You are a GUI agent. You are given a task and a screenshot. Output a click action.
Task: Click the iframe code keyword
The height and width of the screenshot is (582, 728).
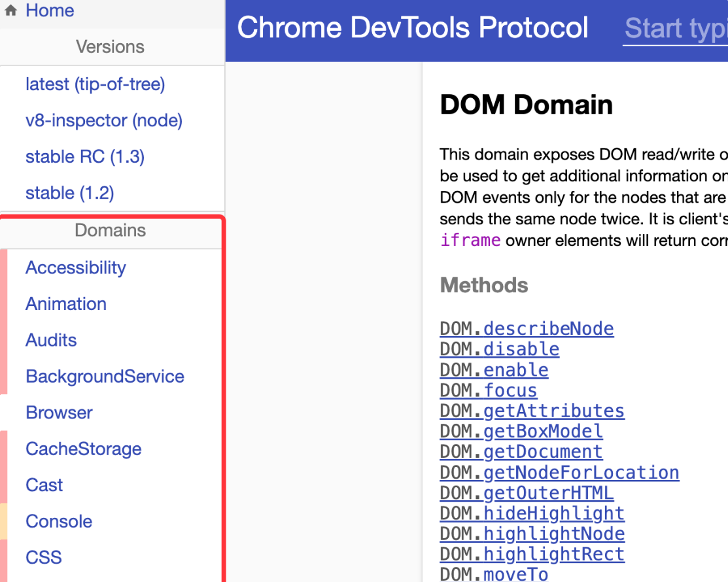coord(470,241)
